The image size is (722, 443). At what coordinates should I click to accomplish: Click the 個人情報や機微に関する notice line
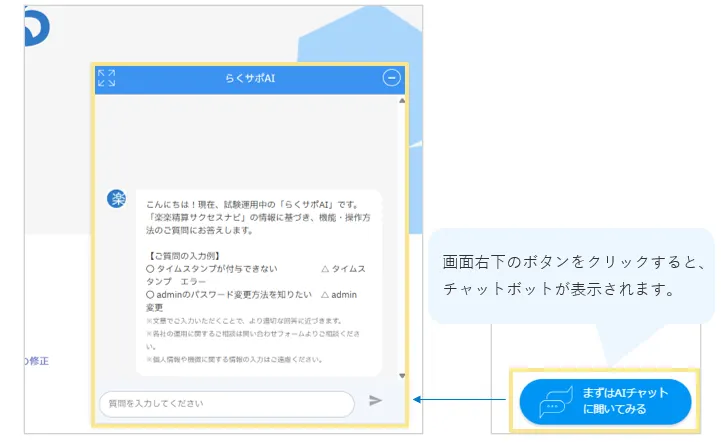(236, 359)
